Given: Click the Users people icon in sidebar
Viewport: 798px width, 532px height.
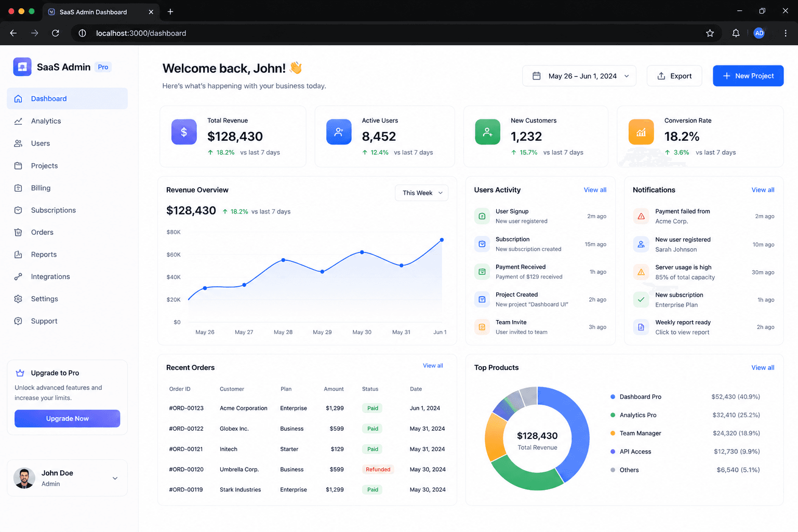Looking at the screenshot, I should pyautogui.click(x=18, y=143).
